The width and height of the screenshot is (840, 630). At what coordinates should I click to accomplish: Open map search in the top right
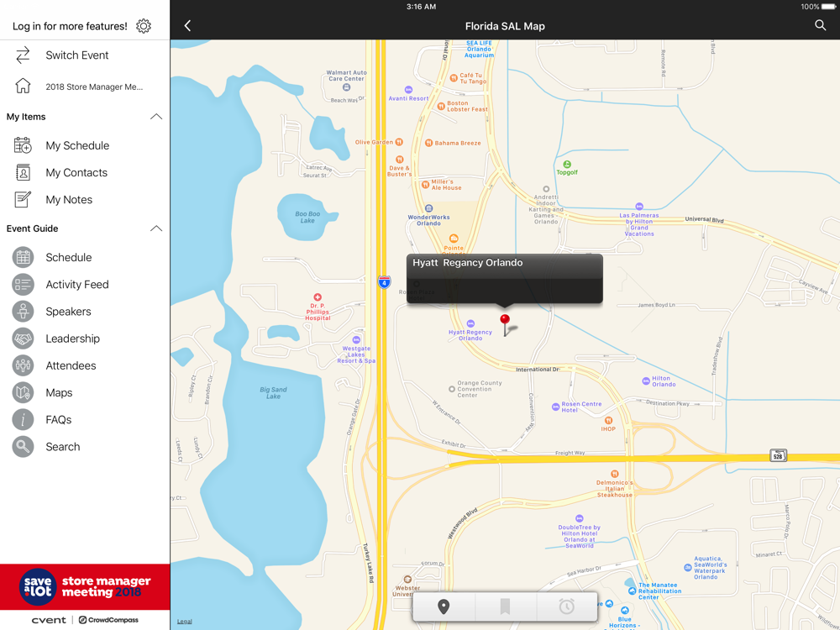[x=820, y=25]
